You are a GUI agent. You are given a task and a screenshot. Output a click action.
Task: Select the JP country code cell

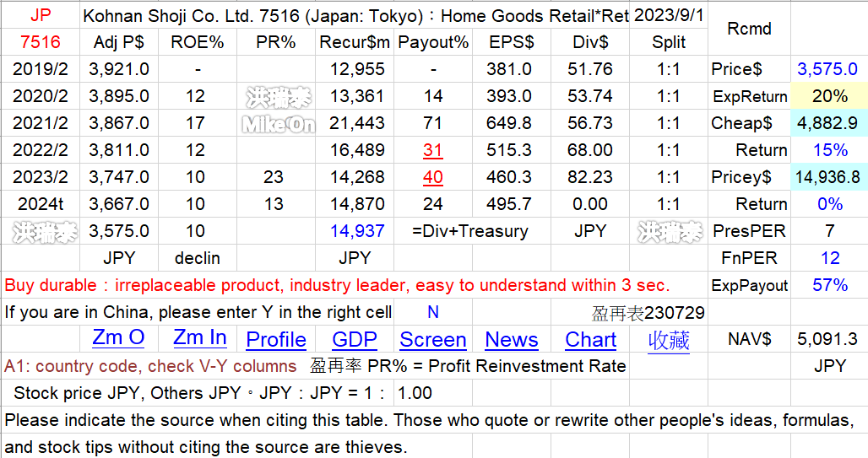coord(41,15)
